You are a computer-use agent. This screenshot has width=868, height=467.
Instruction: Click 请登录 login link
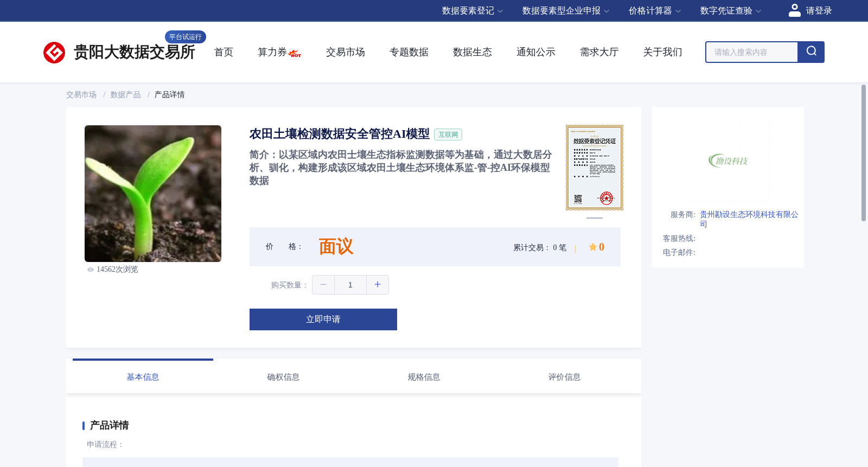pyautogui.click(x=819, y=11)
